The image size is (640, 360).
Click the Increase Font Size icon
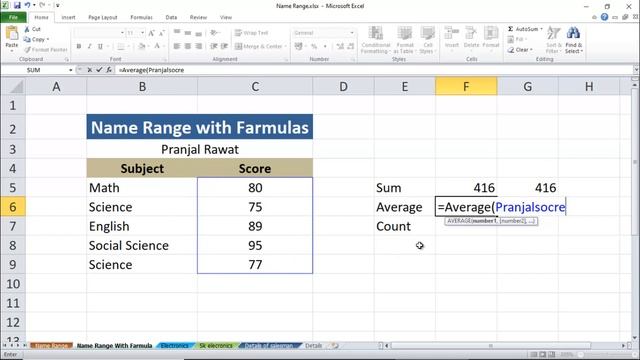[151, 33]
